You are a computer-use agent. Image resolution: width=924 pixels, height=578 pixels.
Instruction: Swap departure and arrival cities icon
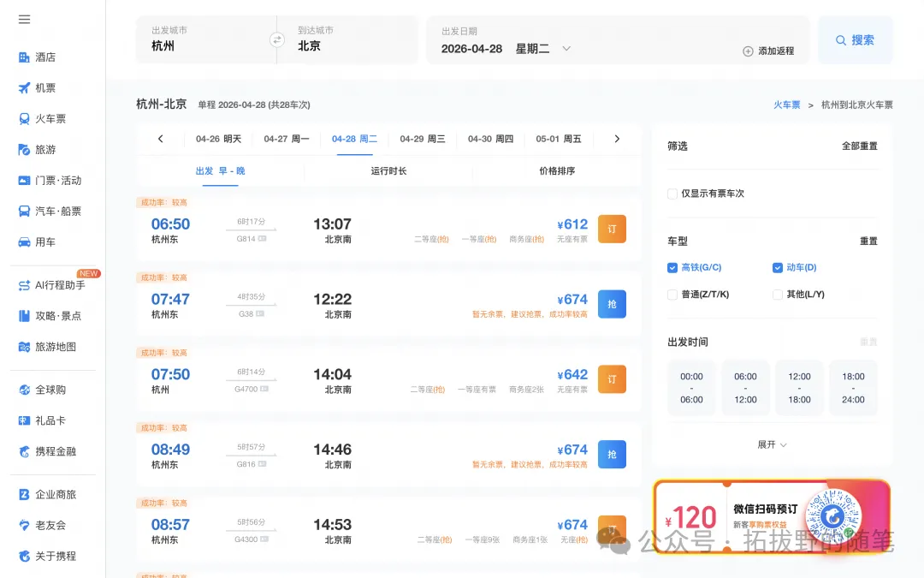pyautogui.click(x=277, y=40)
